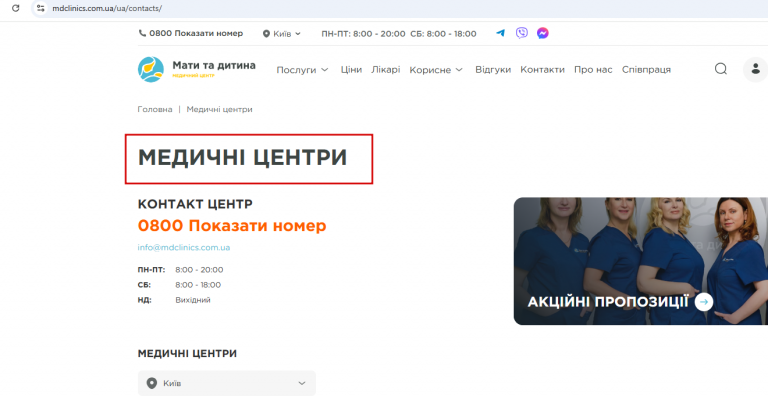
Task: Open the Messenger chat icon
Action: pyautogui.click(x=542, y=33)
